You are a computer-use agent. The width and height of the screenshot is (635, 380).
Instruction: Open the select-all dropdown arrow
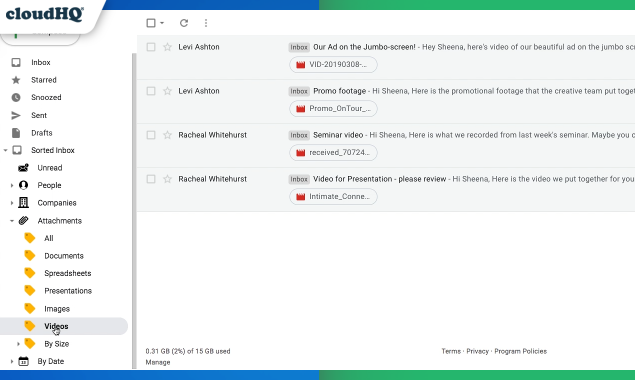[x=162, y=23]
